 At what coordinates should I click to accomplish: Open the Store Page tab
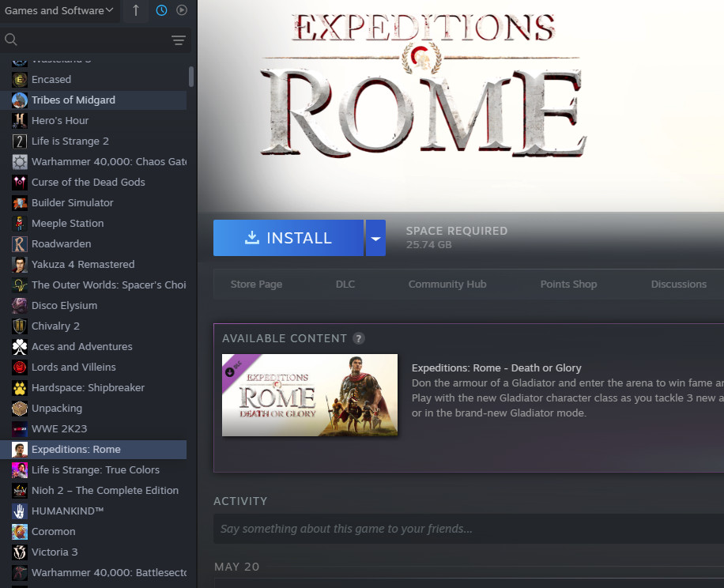[256, 285]
